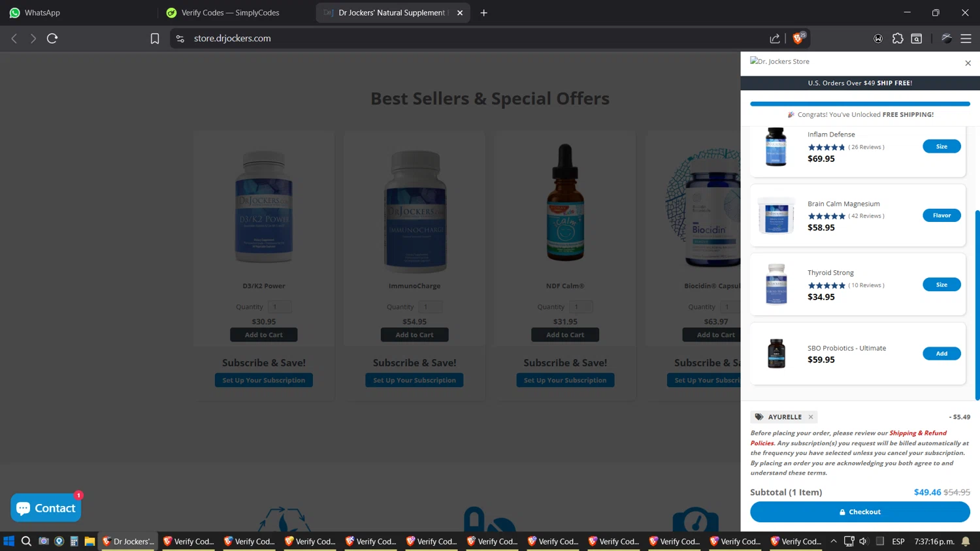The width and height of the screenshot is (980, 551).
Task: Select Dr Jockers' taskbar window
Action: pos(128,541)
